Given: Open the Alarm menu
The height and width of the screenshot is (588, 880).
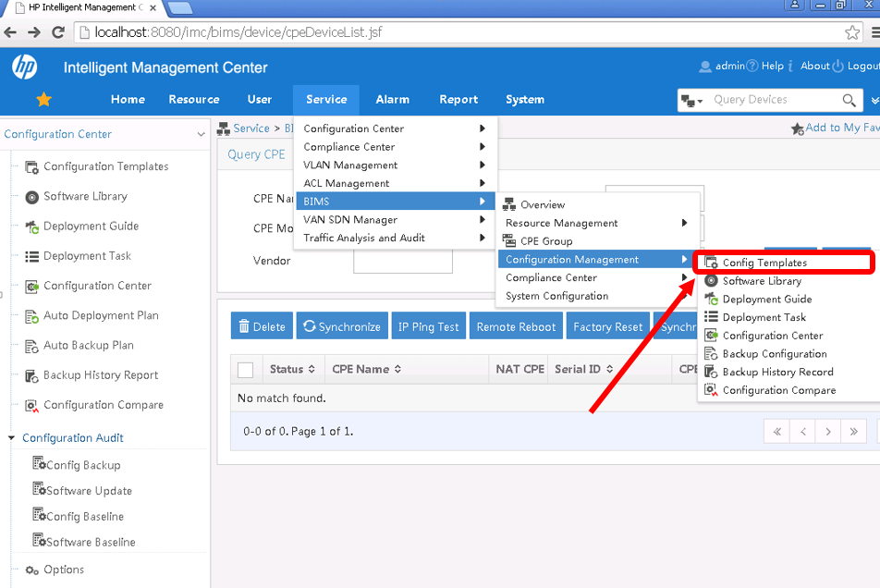Looking at the screenshot, I should [392, 100].
